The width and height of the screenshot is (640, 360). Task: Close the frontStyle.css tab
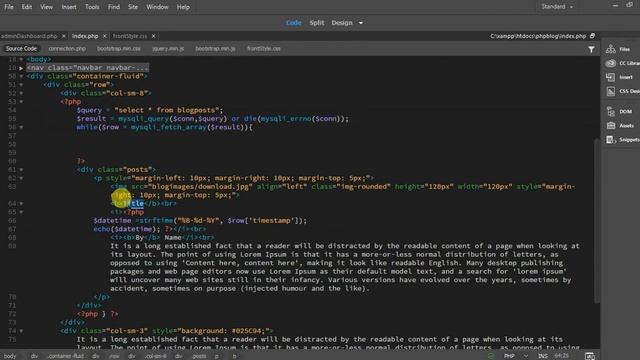point(153,36)
